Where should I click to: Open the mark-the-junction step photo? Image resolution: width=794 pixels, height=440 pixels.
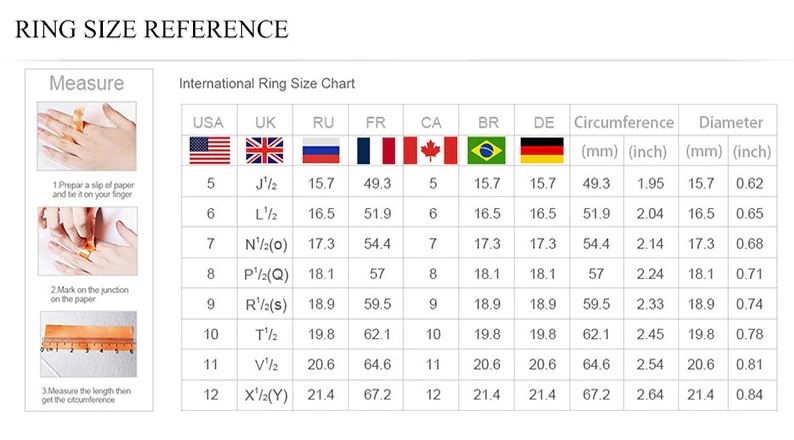(x=88, y=241)
